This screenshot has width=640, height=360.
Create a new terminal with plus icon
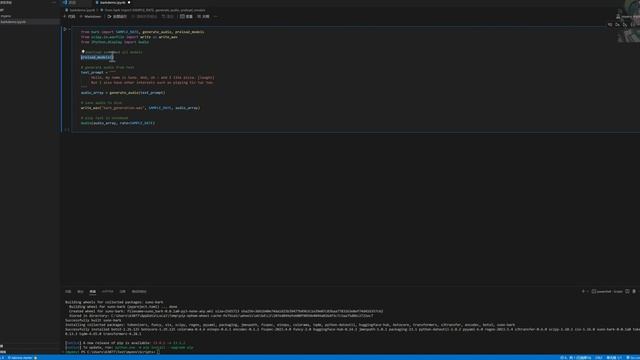pos(583,291)
